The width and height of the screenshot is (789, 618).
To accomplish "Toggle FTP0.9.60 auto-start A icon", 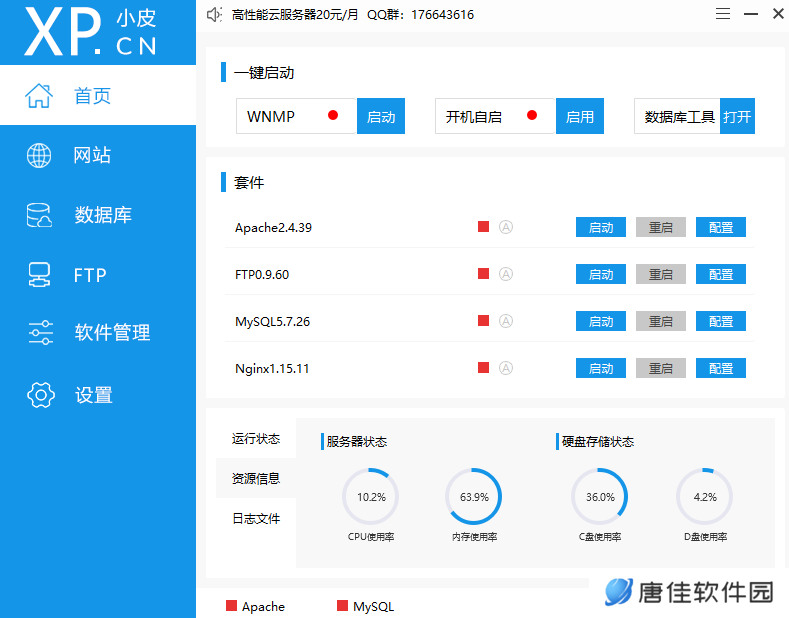I will [x=506, y=274].
